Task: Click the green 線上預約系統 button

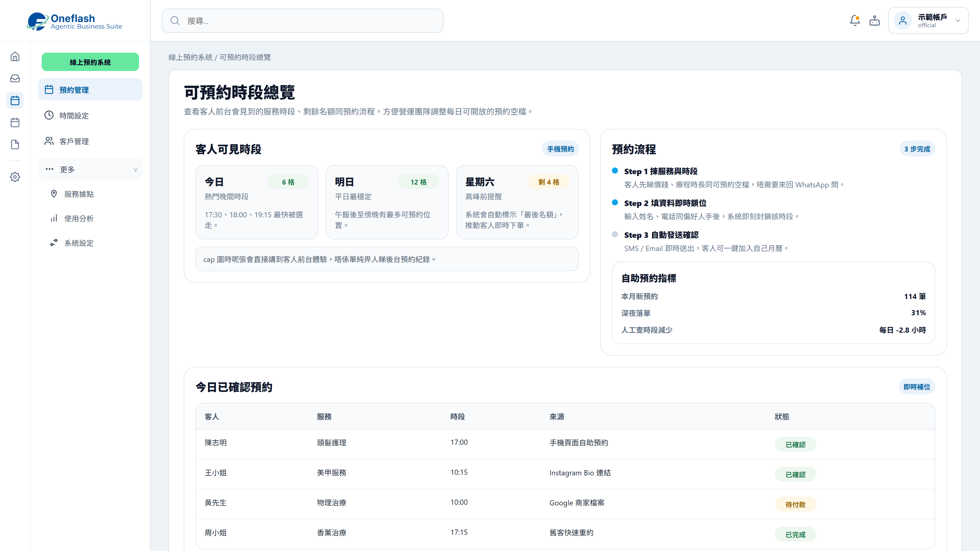Action: coord(90,62)
